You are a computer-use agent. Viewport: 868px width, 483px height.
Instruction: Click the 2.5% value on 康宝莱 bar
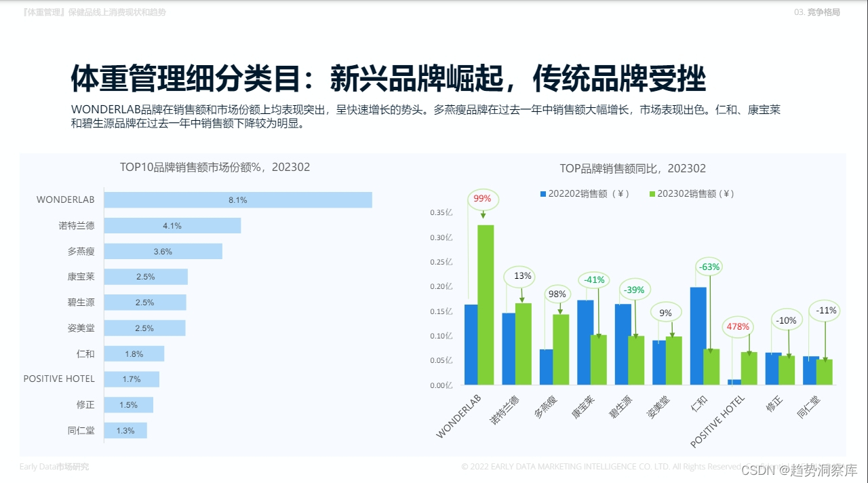(x=145, y=277)
